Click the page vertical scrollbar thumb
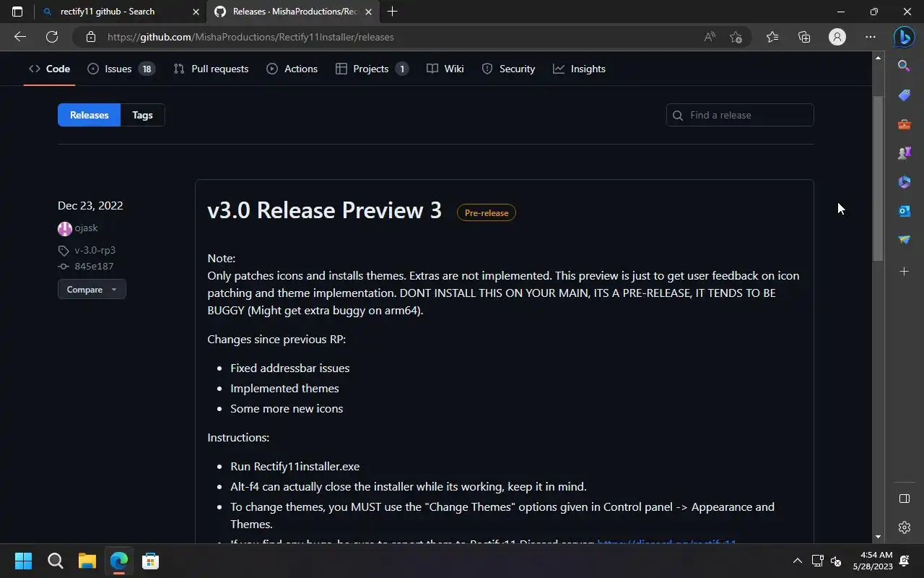 [x=879, y=178]
